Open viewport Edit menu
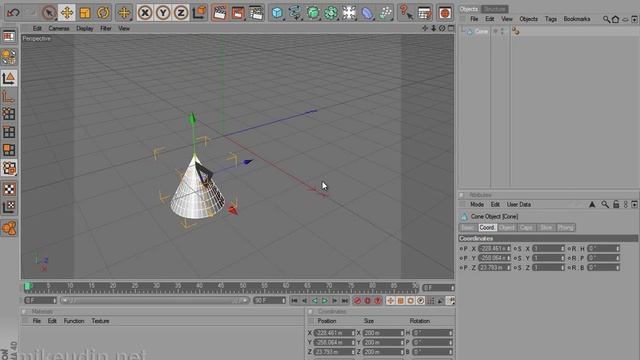 pyautogui.click(x=37, y=28)
